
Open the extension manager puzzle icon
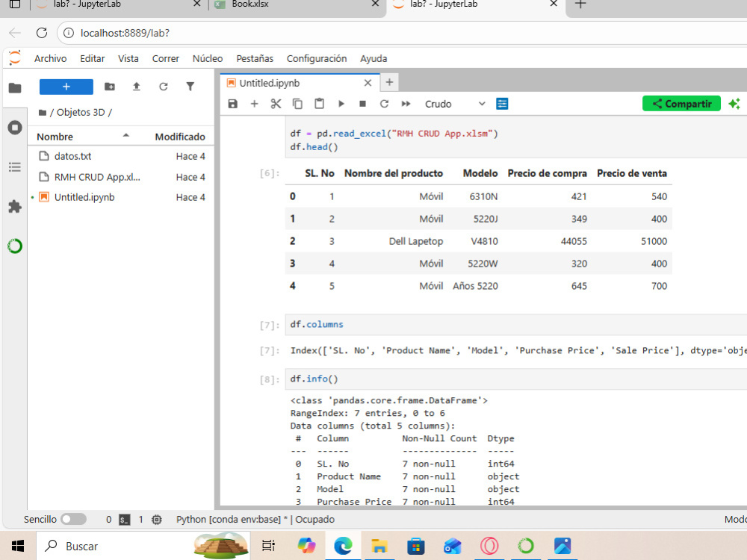(x=15, y=206)
